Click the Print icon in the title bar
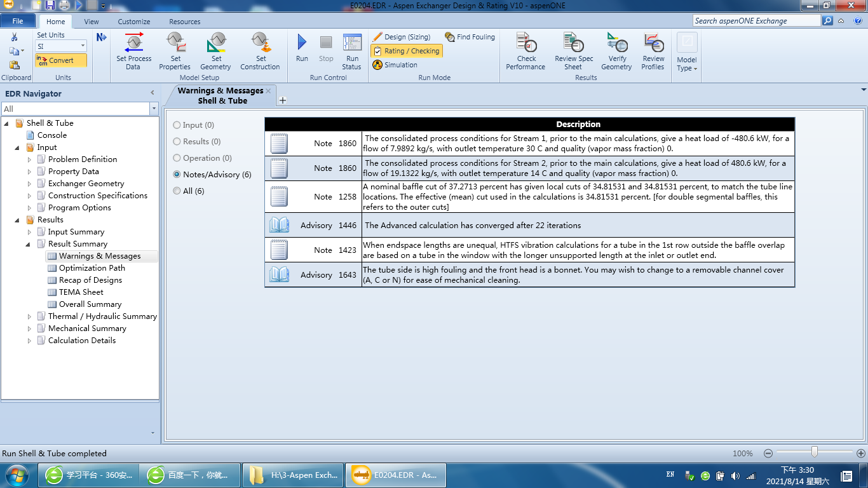The width and height of the screenshot is (868, 488). 64,5
